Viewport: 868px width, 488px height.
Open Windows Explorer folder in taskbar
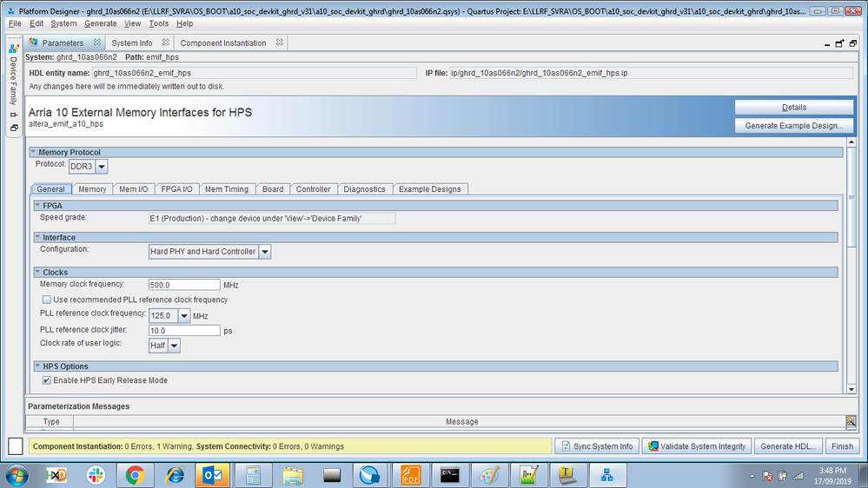pos(293,475)
